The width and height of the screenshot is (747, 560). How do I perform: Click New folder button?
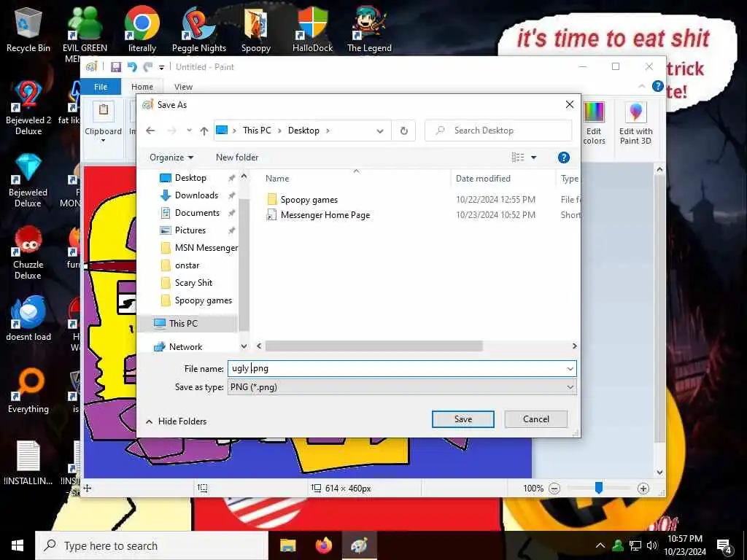point(237,157)
